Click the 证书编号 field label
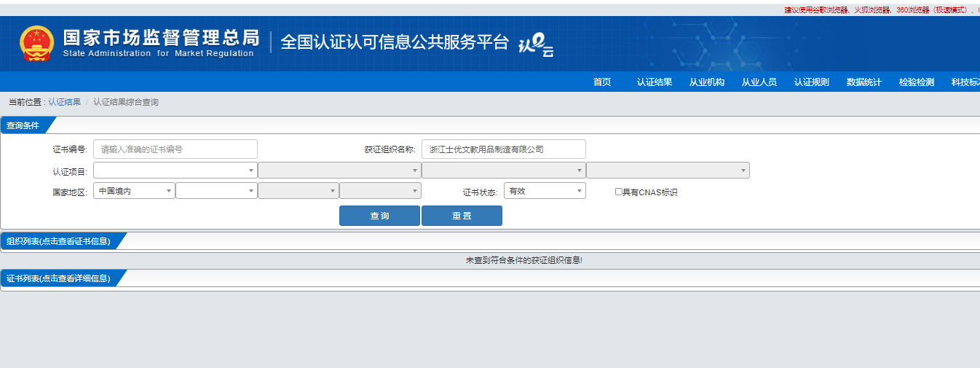980x368 pixels. coord(70,150)
